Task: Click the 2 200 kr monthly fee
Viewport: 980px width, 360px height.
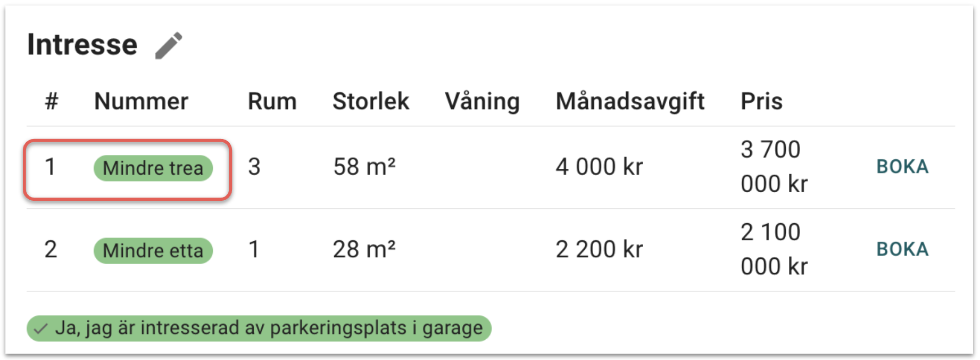Action: point(599,250)
